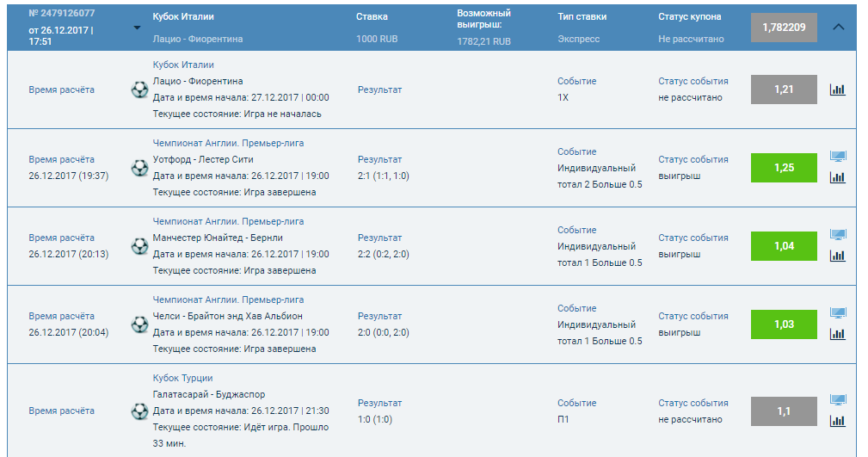This screenshot has height=457, width=868.
Task: Click the green 1,25 odds button
Action: click(784, 168)
